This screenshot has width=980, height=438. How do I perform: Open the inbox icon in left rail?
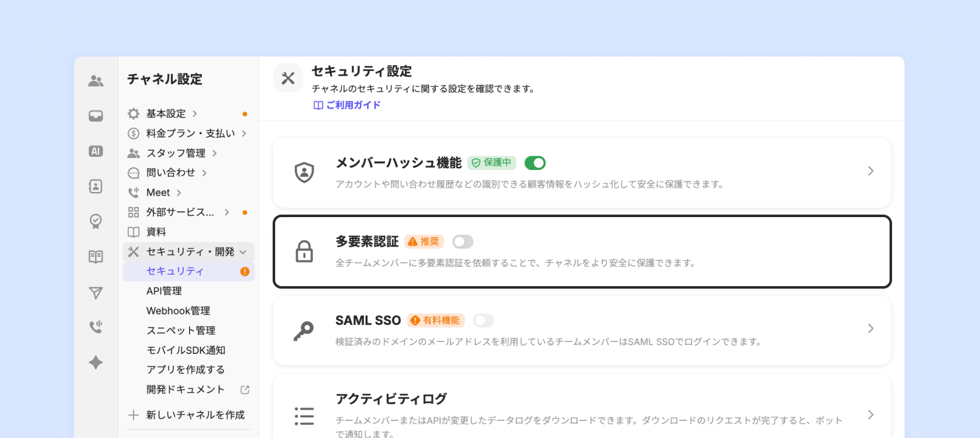click(x=95, y=116)
